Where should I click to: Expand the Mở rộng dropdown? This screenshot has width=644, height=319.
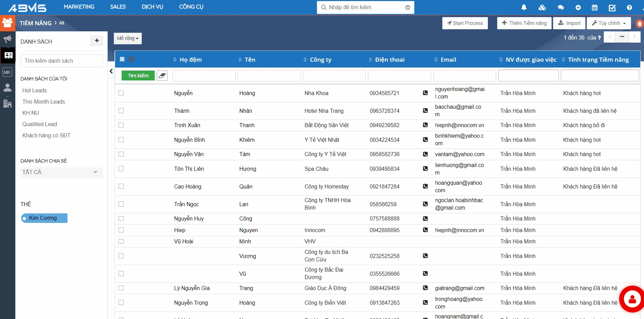[128, 39]
